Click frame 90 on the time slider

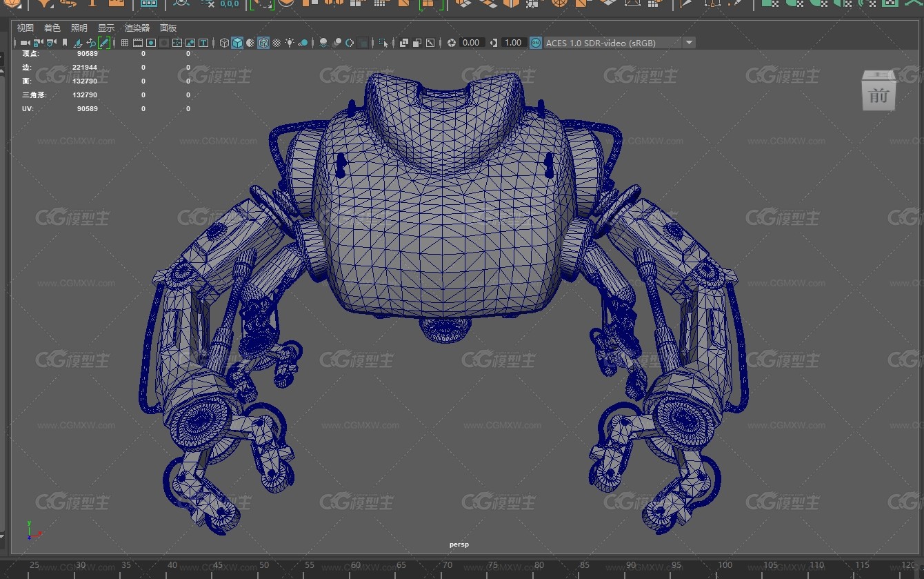tap(632, 565)
